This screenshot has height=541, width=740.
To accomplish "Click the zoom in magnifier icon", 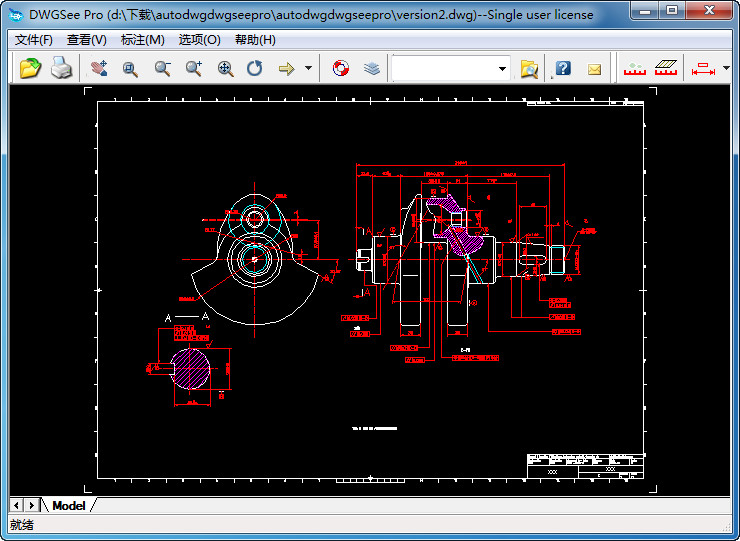I will 194,69.
